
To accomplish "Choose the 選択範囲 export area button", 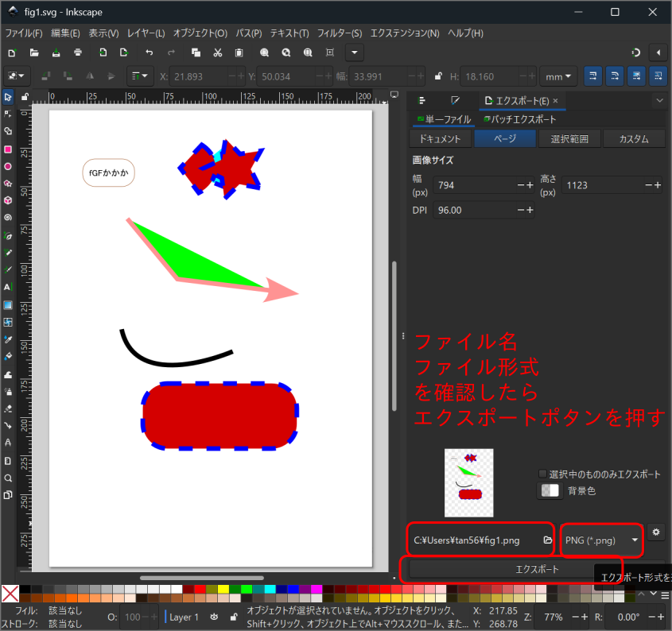I will [x=569, y=138].
